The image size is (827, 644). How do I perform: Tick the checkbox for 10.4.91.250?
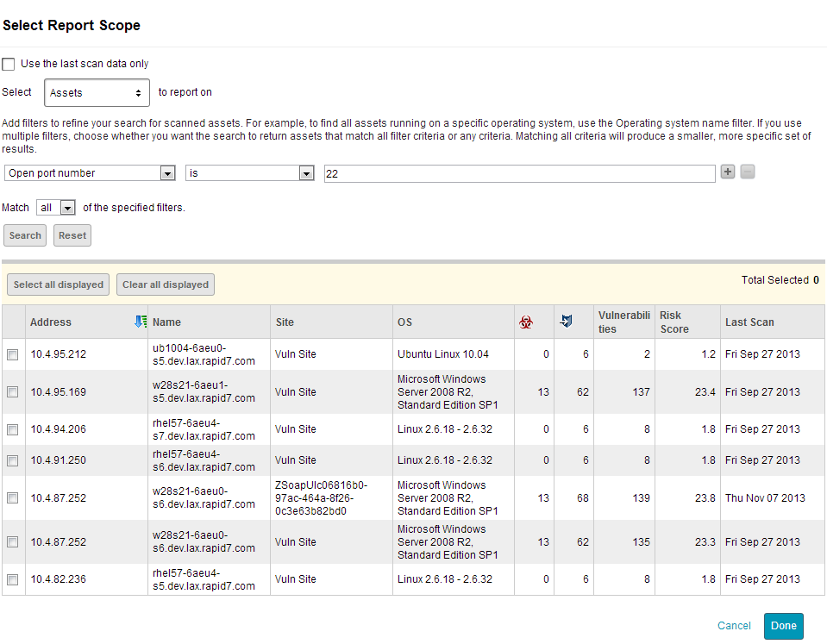[x=13, y=460]
